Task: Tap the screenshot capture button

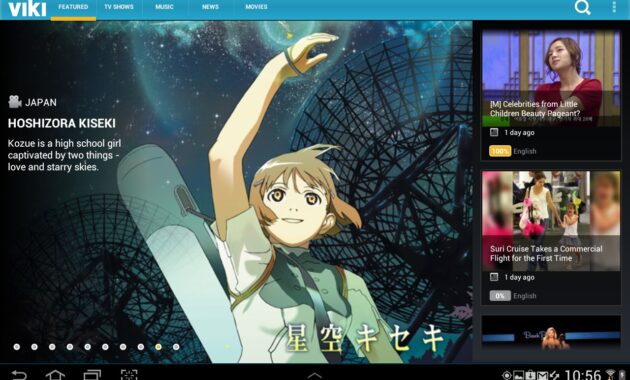Action: pos(129,375)
